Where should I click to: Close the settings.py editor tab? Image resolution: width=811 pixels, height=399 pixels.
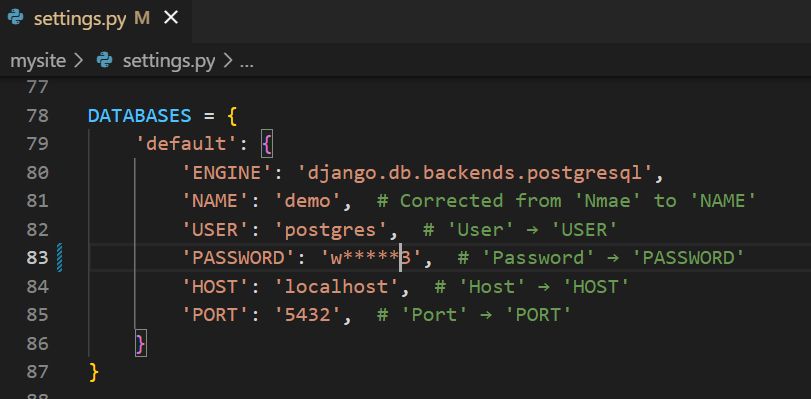pos(171,19)
